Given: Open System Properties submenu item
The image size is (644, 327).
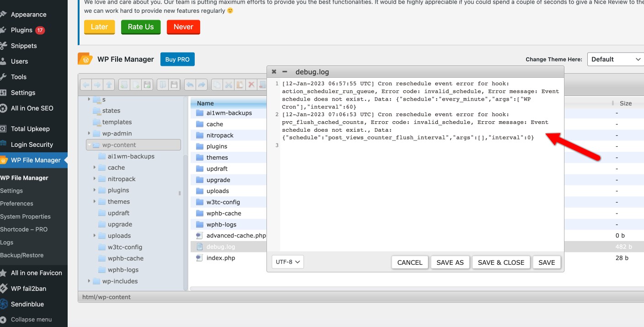Looking at the screenshot, I should 25,216.
